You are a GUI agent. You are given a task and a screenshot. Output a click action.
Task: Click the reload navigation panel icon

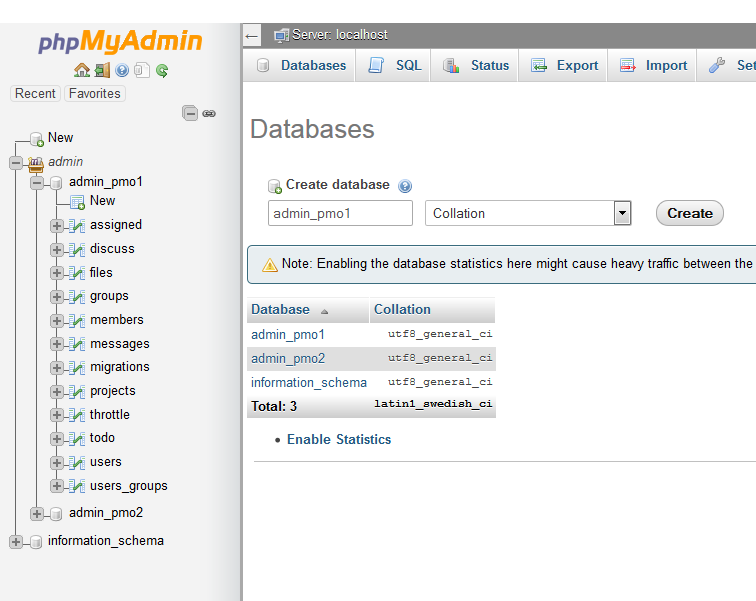pos(162,70)
